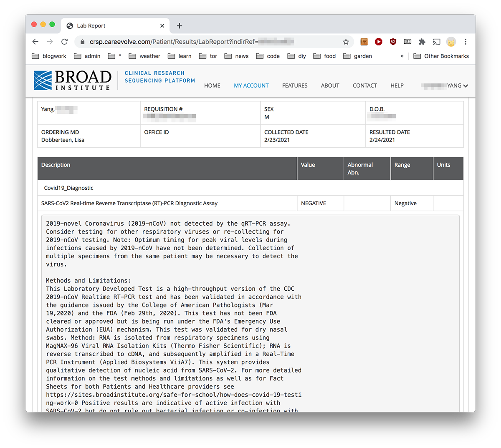
Task: Show hidden bookmarks with the chevron
Action: [x=402, y=56]
